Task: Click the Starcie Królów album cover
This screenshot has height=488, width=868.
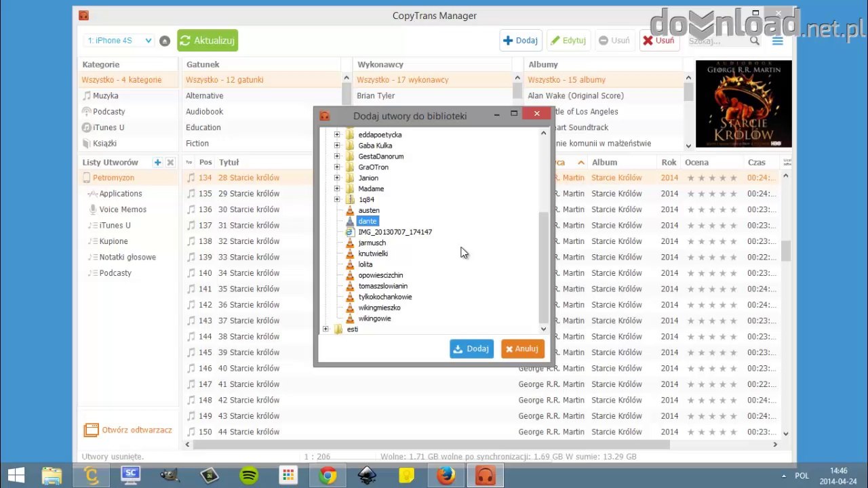Action: (744, 104)
